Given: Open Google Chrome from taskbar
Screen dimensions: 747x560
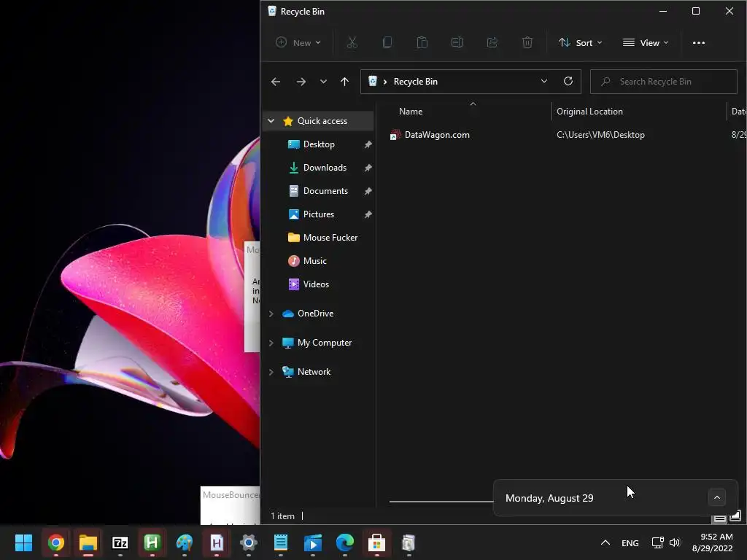Looking at the screenshot, I should 55,542.
